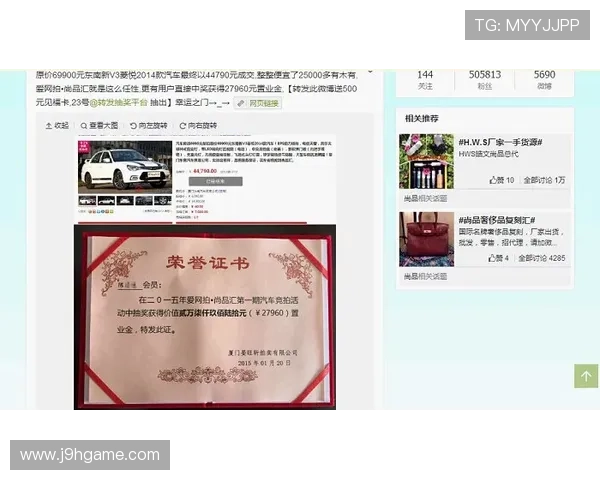Open topic #尚品奢侈品复刻汇#

pyautogui.click(x=497, y=220)
